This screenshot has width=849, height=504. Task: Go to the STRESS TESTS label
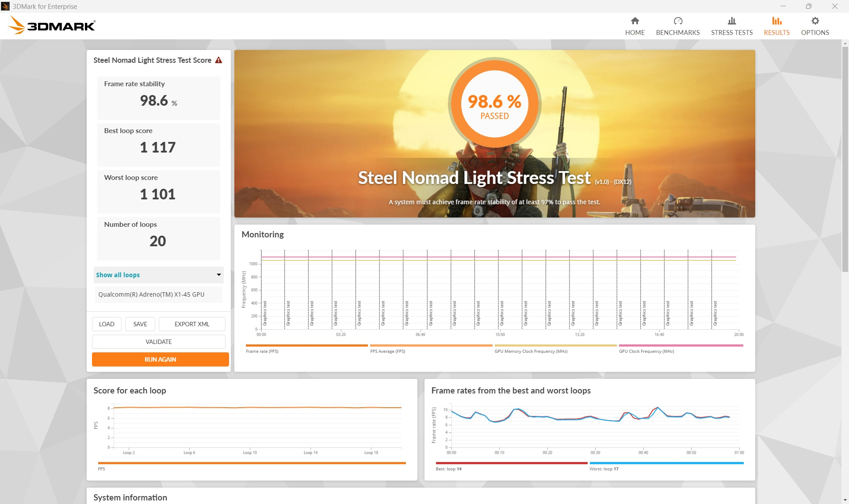pyautogui.click(x=732, y=32)
